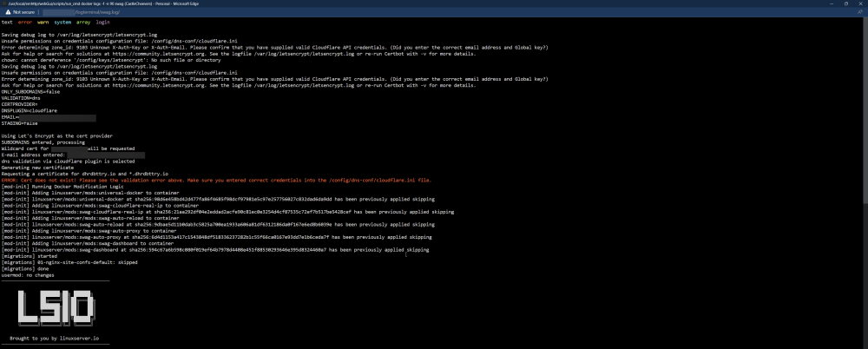Click the swag-dashboard sha256 skipping line
The height and width of the screenshot is (349, 868).
tap(214, 250)
